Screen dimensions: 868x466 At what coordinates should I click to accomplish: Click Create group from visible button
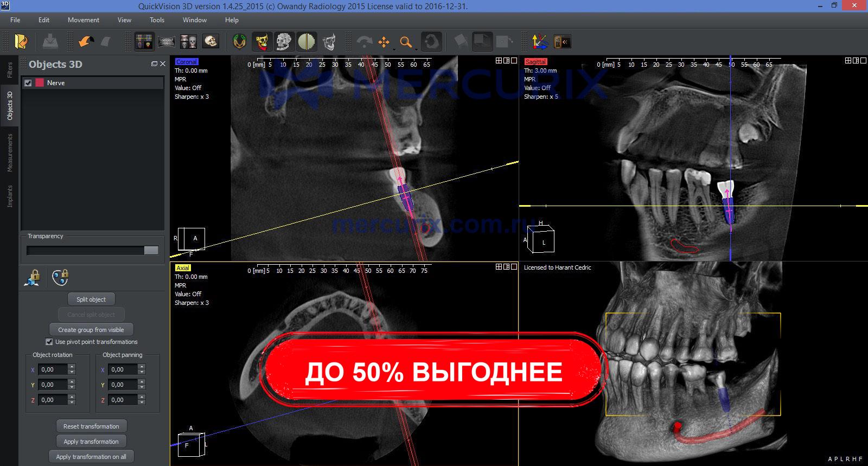[x=91, y=330]
